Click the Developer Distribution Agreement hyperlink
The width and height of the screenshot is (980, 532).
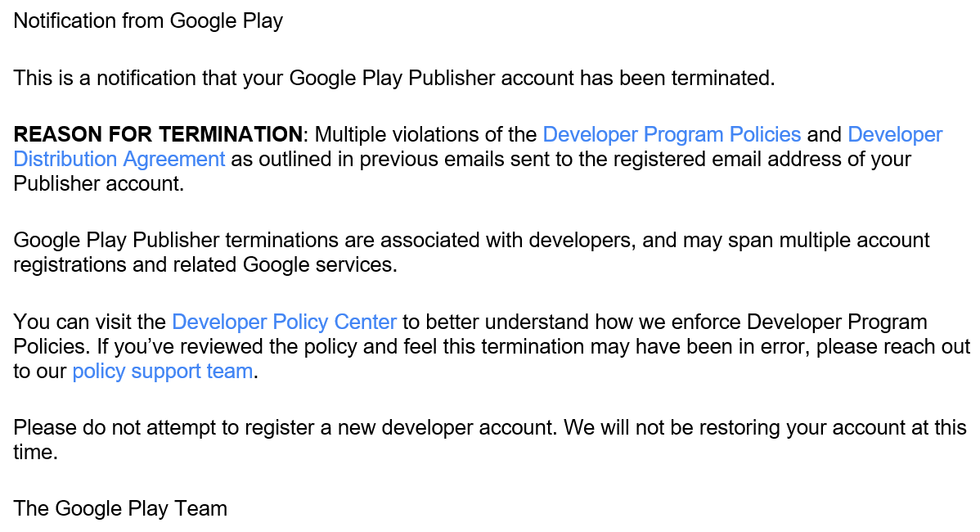point(118,159)
